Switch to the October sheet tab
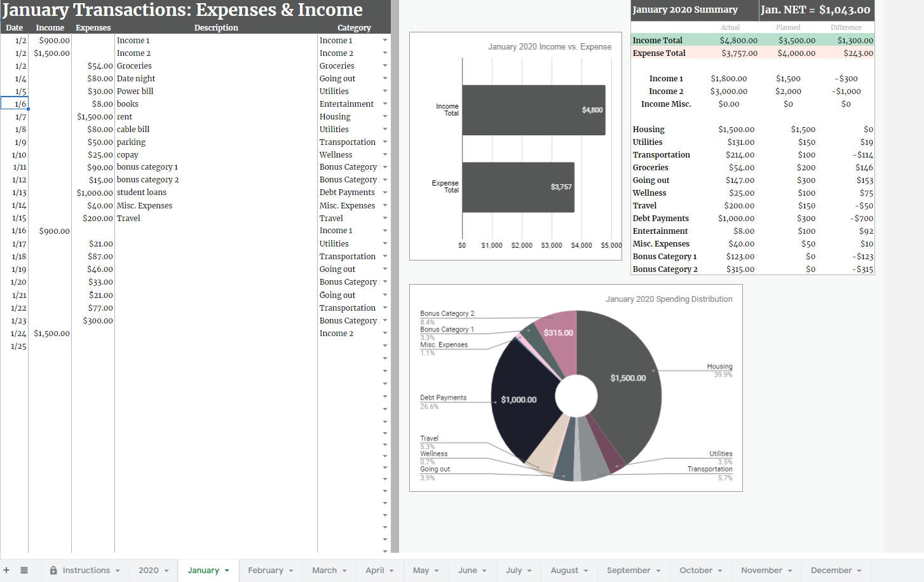 pos(695,570)
